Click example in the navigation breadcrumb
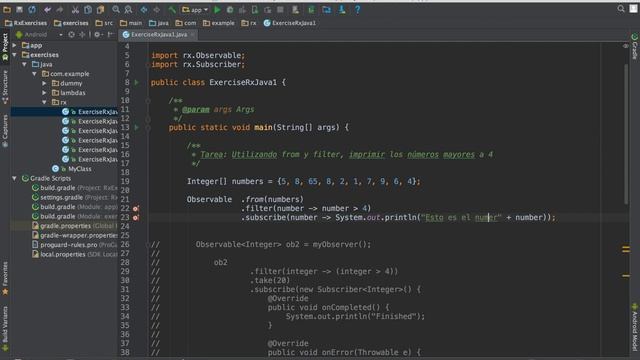 pos(219,23)
